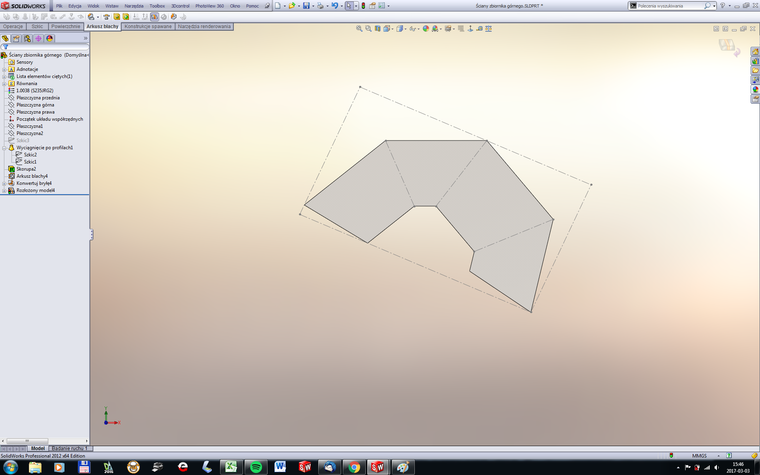The image size is (760, 475).
Task: Click the Section View icon
Action: tap(378, 29)
